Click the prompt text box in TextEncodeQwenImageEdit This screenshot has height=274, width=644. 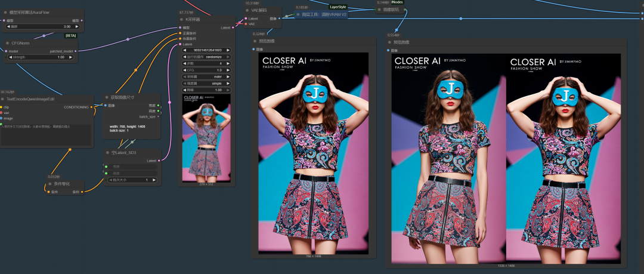(x=45, y=134)
